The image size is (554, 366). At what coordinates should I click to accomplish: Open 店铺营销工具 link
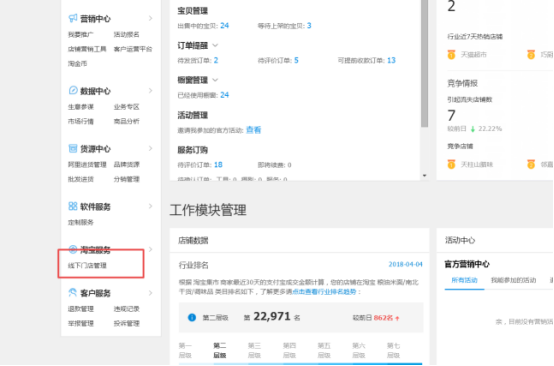coord(87,49)
